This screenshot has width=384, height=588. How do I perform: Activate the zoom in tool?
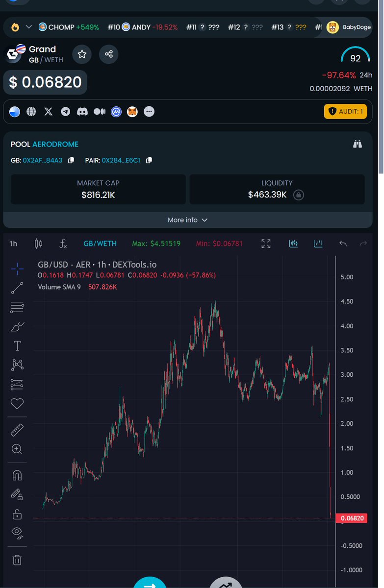point(17,449)
